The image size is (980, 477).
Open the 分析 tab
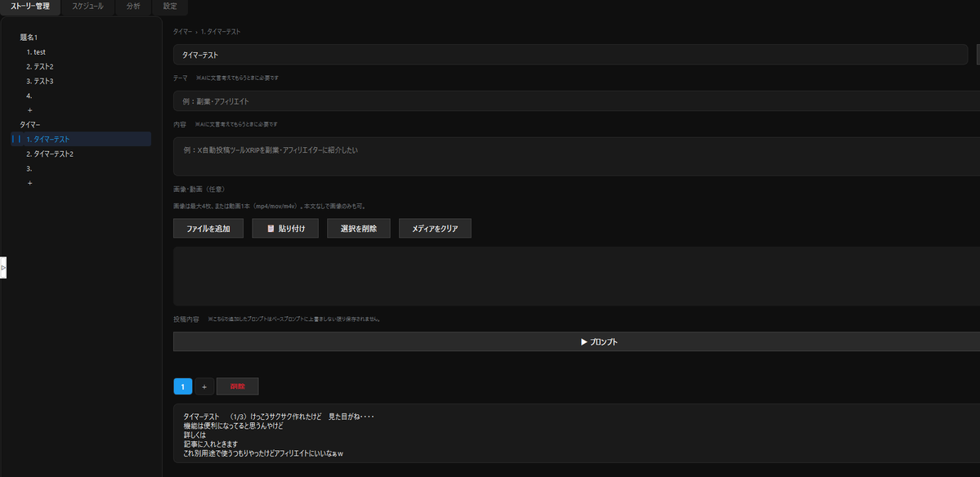133,7
